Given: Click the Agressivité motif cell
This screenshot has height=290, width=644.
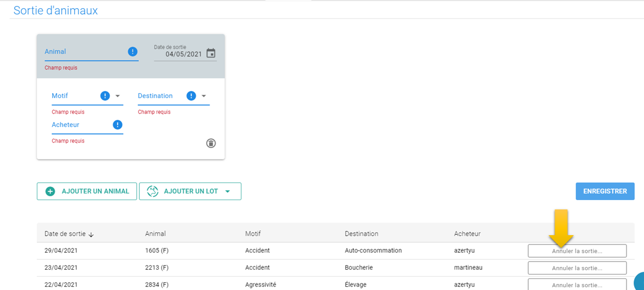Looking at the screenshot, I should pyautogui.click(x=261, y=285).
